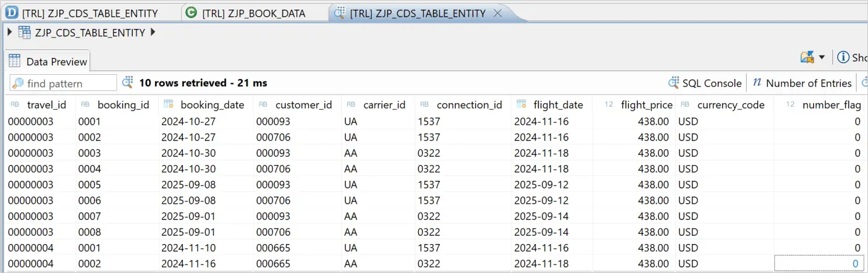Viewport: 868px width, 273px height.
Task: Select booking_id cell 0003
Action: pyautogui.click(x=117, y=153)
